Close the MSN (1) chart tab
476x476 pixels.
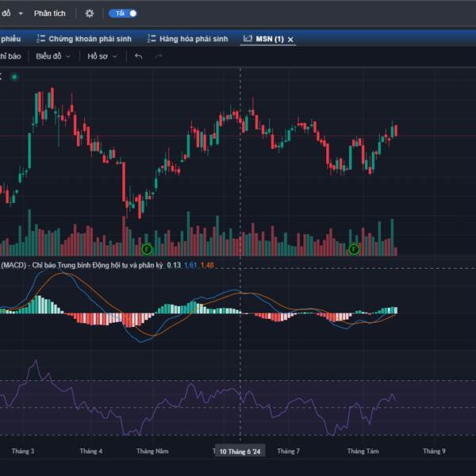[290, 39]
